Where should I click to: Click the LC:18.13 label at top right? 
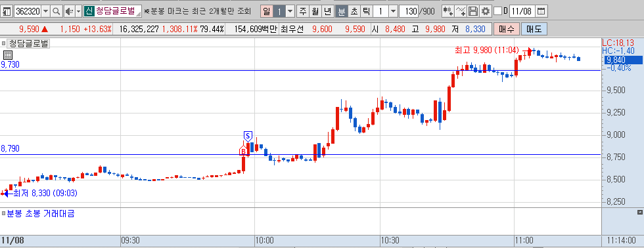coord(618,43)
